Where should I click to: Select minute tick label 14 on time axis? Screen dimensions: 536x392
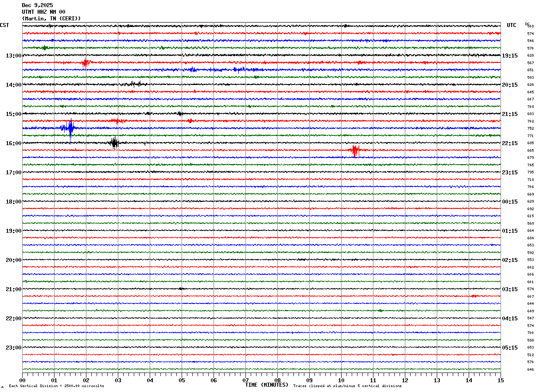pyautogui.click(x=469, y=380)
